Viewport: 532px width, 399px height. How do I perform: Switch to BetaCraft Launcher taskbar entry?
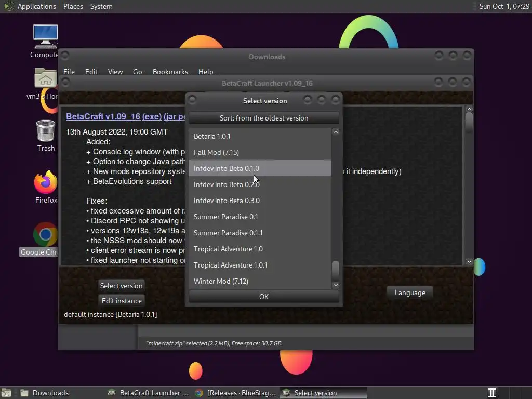148,393
